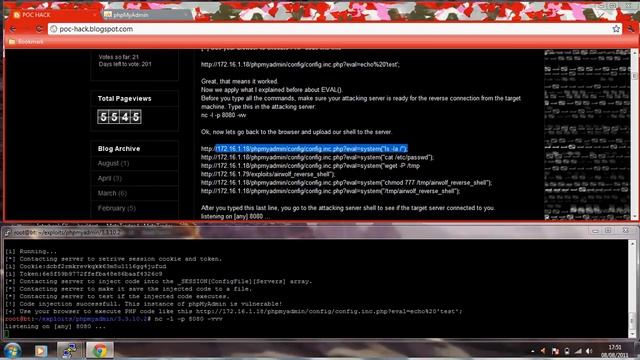Click the terminal Cookie output line
Image resolution: width=640 pixels, height=360 pixels.
coord(86,267)
